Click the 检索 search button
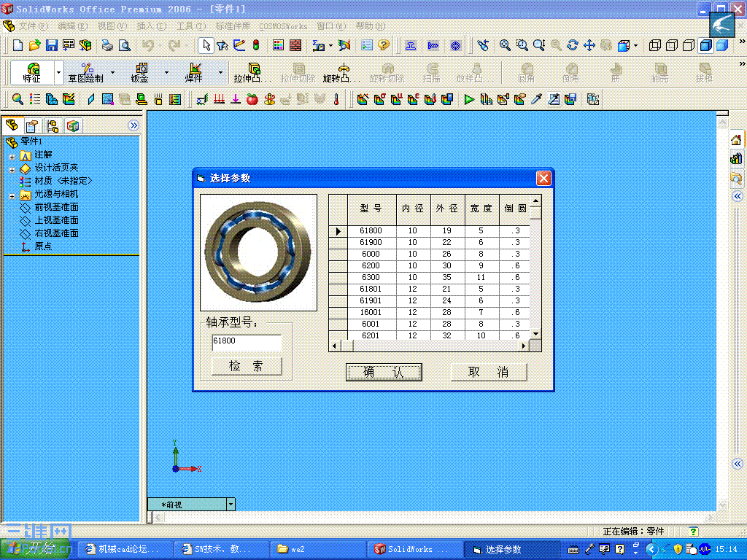 point(247,366)
